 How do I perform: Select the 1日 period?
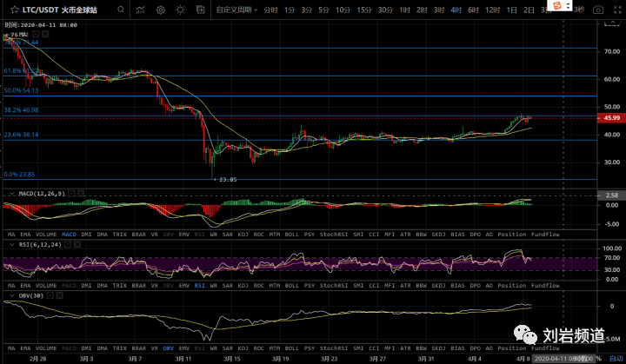pyautogui.click(x=512, y=10)
